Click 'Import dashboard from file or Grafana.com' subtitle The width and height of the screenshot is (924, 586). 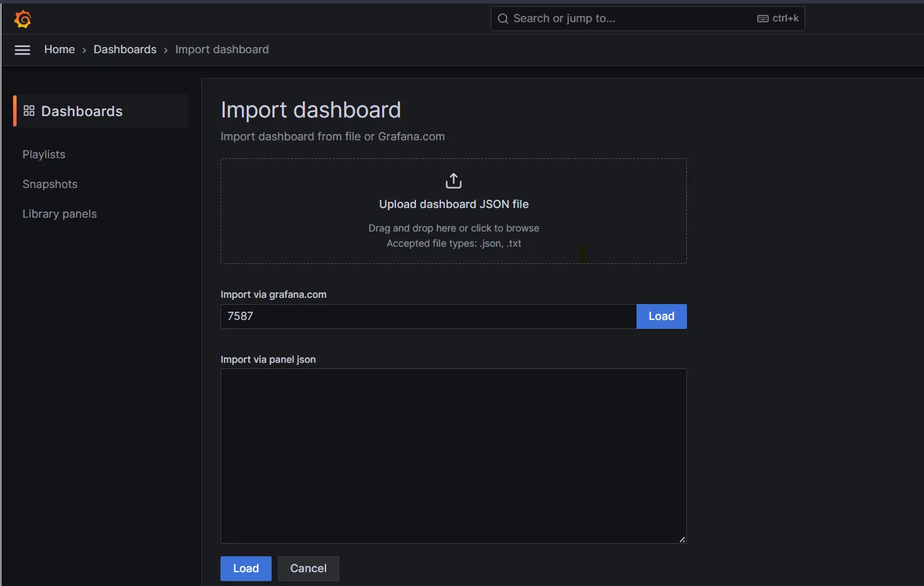[332, 136]
